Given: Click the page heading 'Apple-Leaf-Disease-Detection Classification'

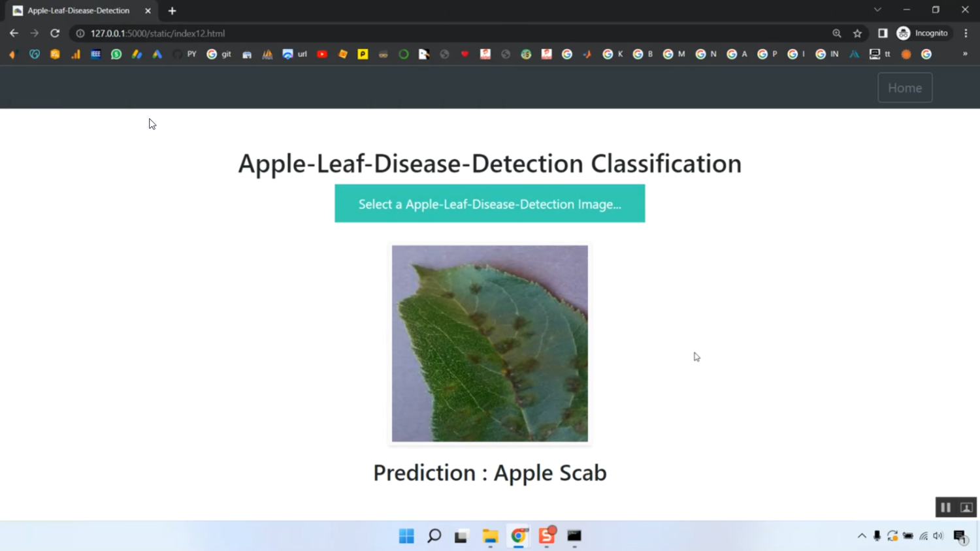Looking at the screenshot, I should coord(490,163).
